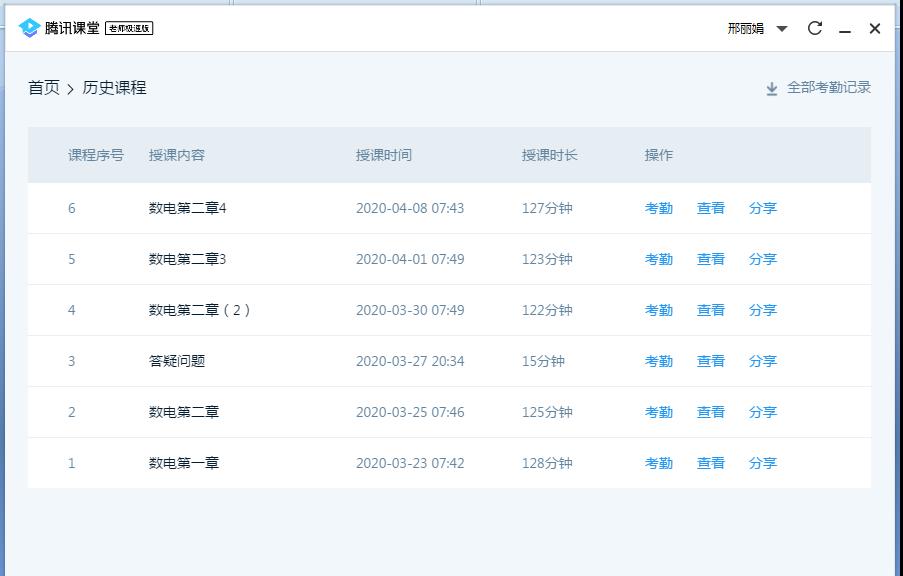
Task: Select the 授课时间 column header
Action: point(383,155)
